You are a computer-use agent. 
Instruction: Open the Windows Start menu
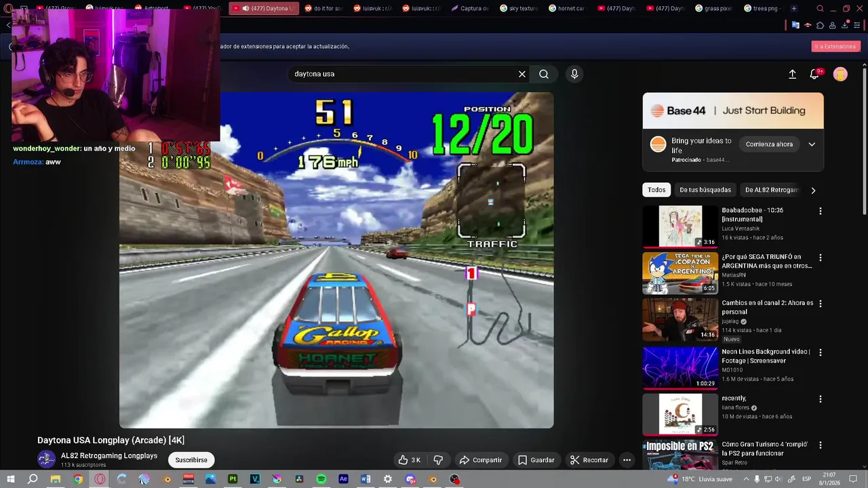click(10, 479)
